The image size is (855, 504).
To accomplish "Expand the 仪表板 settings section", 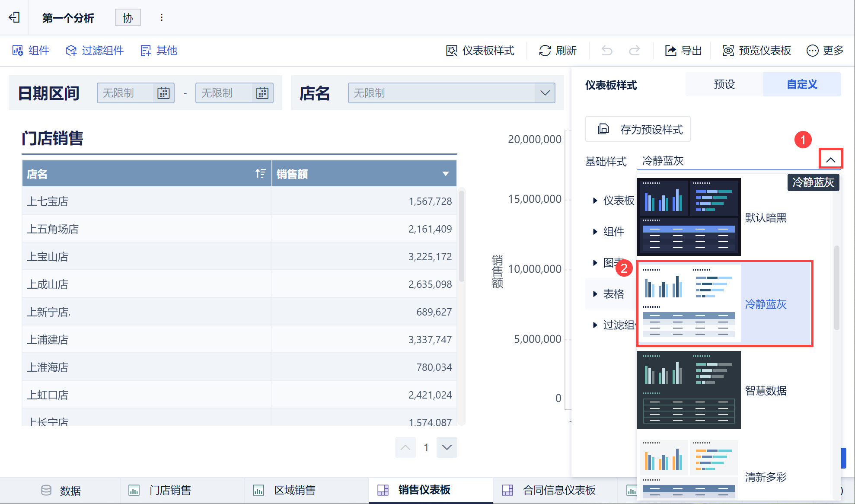I will pyautogui.click(x=614, y=201).
